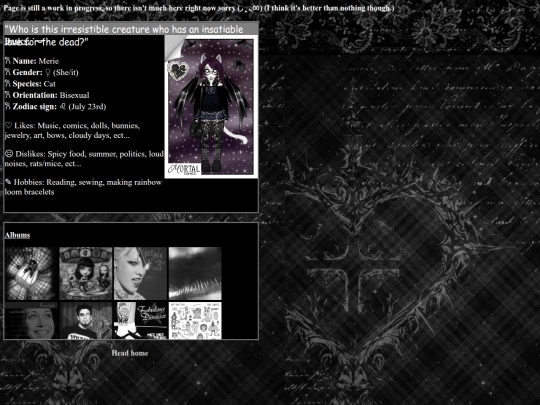The image size is (540, 405).
Task: Open the spiderweb hand album cover
Action: click(x=31, y=273)
